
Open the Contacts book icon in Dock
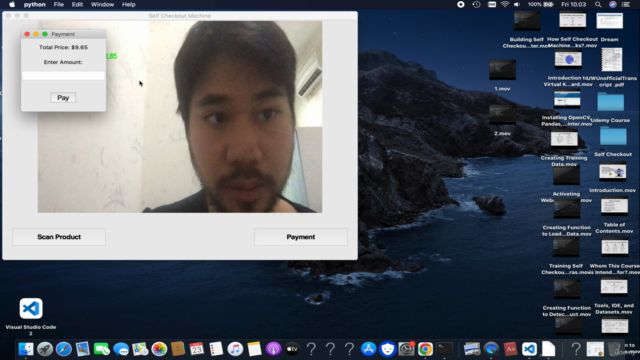coord(178,349)
